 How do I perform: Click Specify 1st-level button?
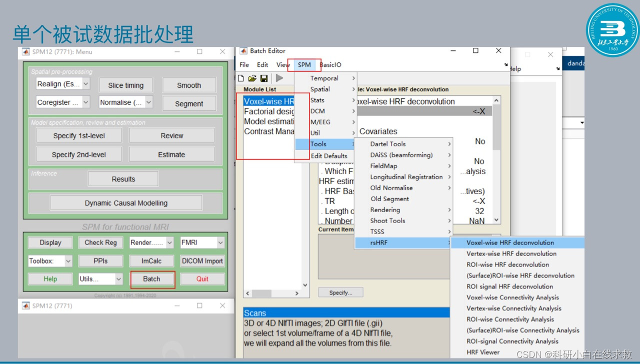point(79,136)
